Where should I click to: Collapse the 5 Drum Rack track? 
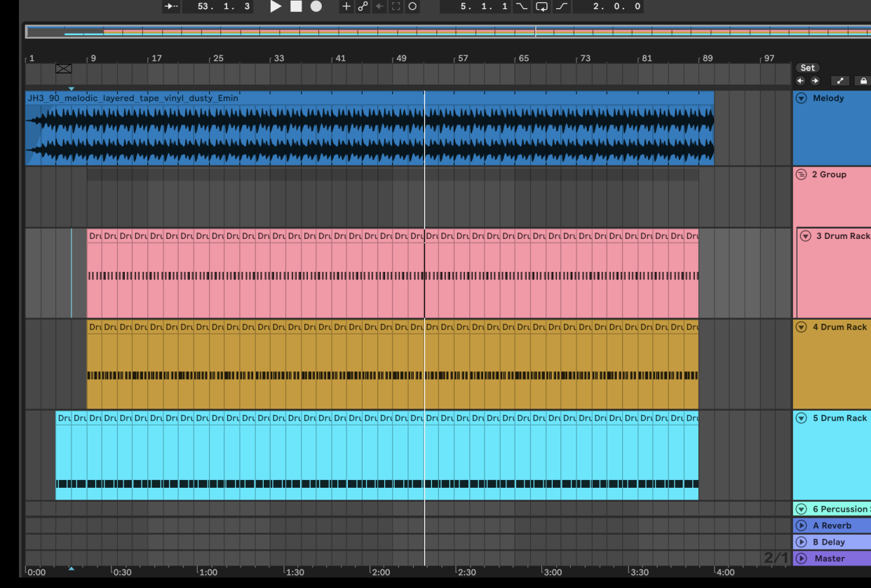point(802,418)
